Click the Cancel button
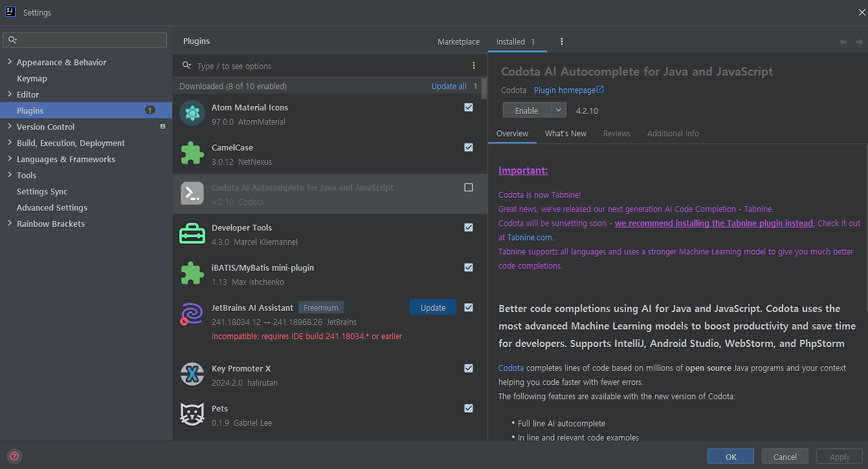The height and width of the screenshot is (469, 868). point(785,456)
